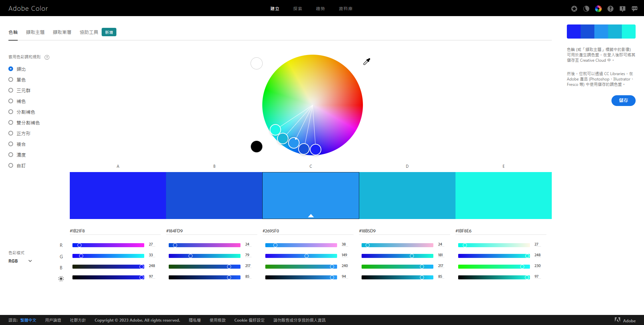Switch to the 擷取漸層 tab
The height and width of the screenshot is (325, 644).
click(62, 32)
